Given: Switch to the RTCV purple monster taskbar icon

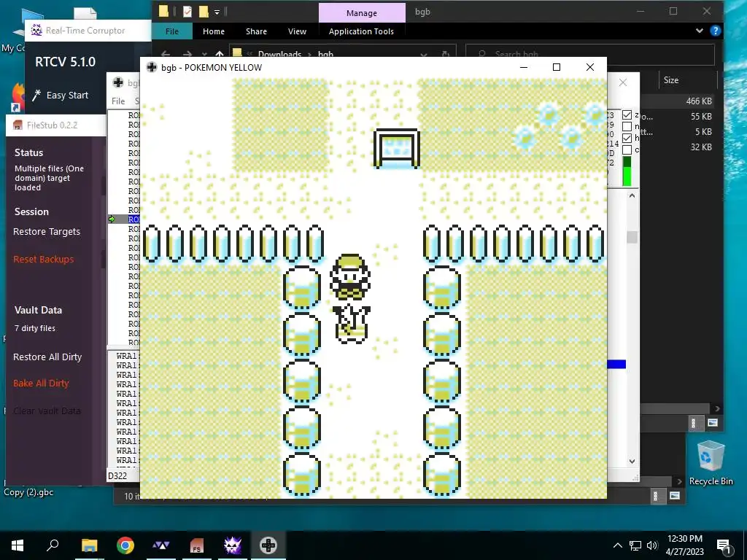Looking at the screenshot, I should pos(233,545).
